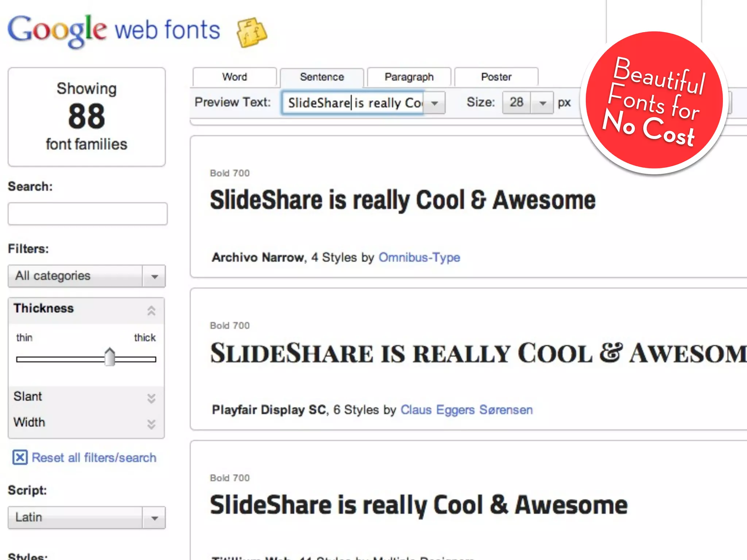Open the font size dropdown arrow
Screen dimensions: 747x560
(543, 103)
